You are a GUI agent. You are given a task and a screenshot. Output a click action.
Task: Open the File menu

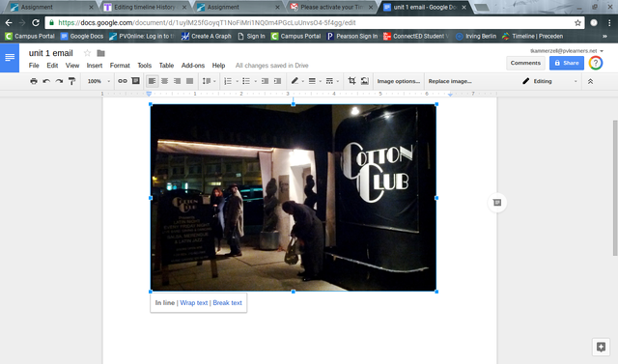coord(34,66)
